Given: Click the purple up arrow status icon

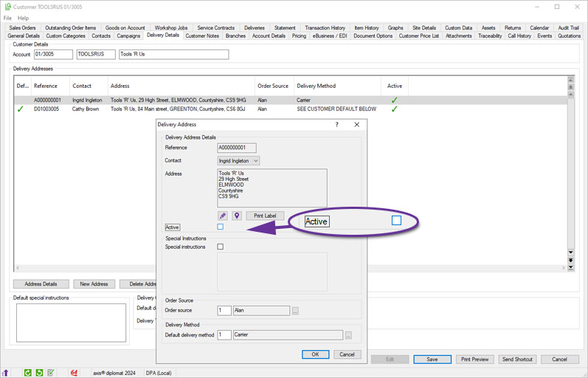Looking at the screenshot, I should click(6, 374).
